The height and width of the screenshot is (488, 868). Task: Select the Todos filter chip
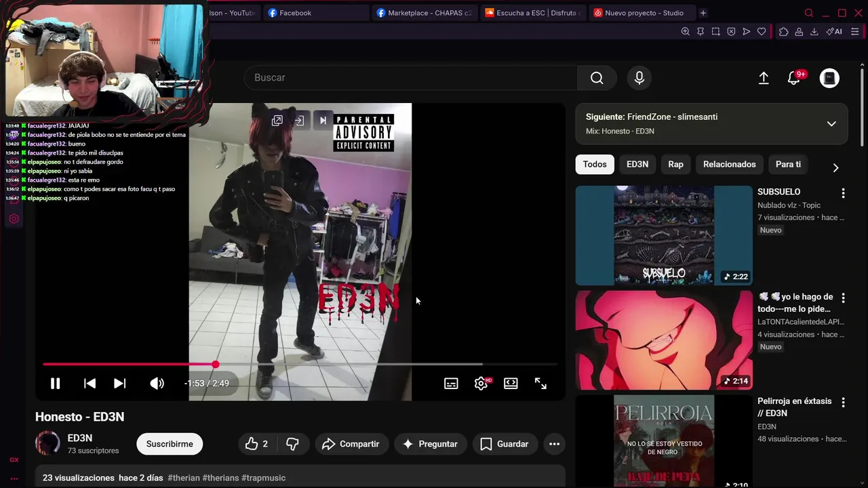click(x=595, y=164)
